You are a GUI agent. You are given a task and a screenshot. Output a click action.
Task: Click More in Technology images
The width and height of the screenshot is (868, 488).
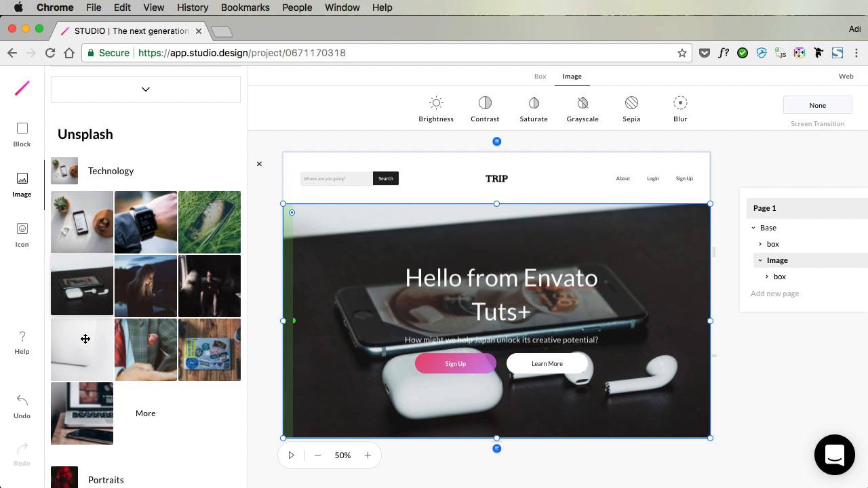pos(146,413)
